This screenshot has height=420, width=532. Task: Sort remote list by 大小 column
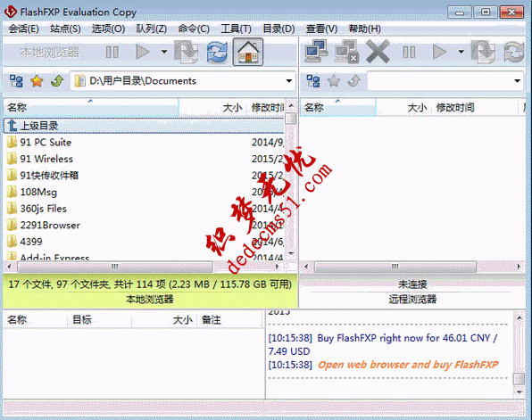(x=403, y=108)
